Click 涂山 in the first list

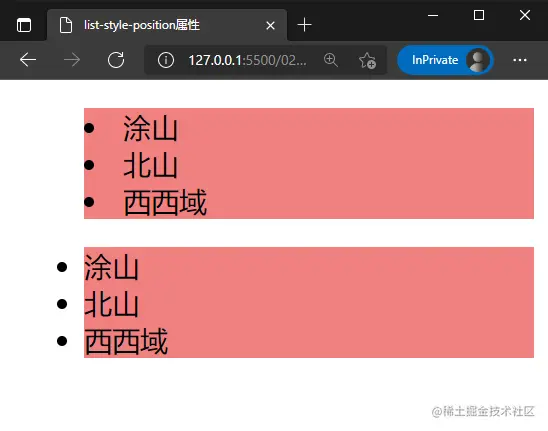pos(151,128)
